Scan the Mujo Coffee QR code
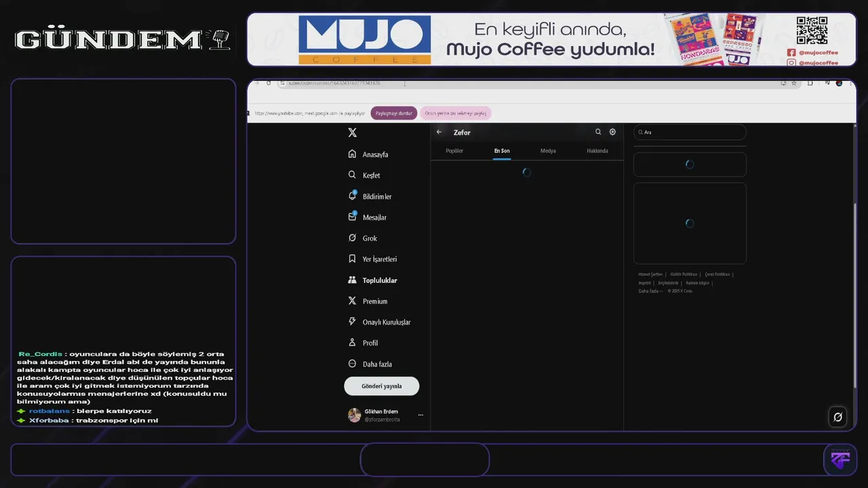This screenshot has width=868, height=488. [812, 30]
